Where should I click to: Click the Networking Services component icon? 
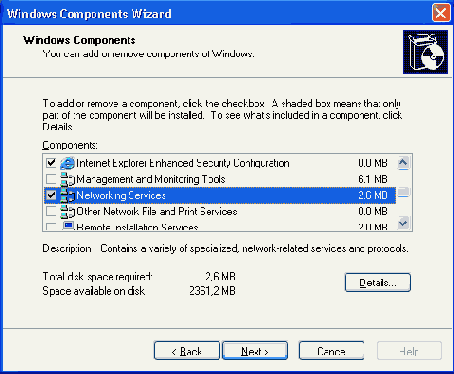tap(67, 195)
